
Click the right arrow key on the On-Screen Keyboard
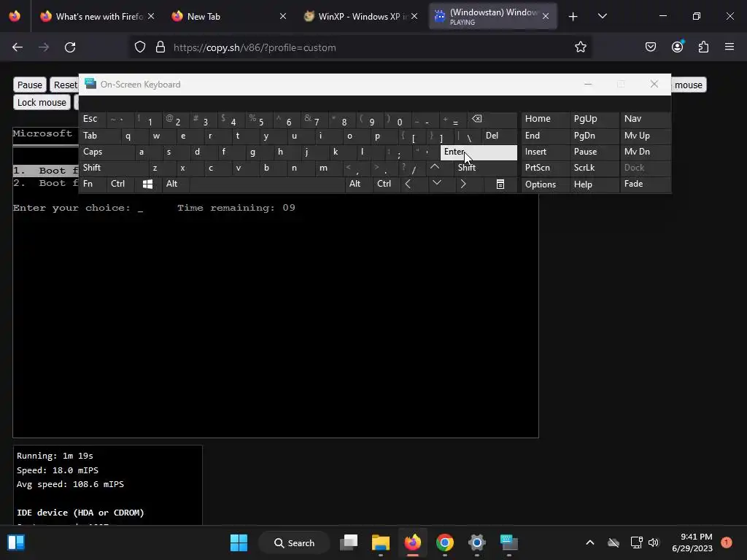[463, 184]
